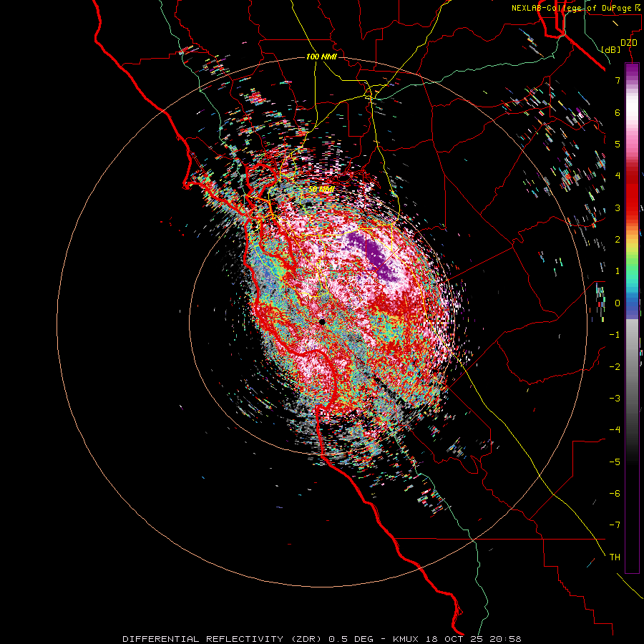Click the "2" value on the color scale

tap(618, 240)
